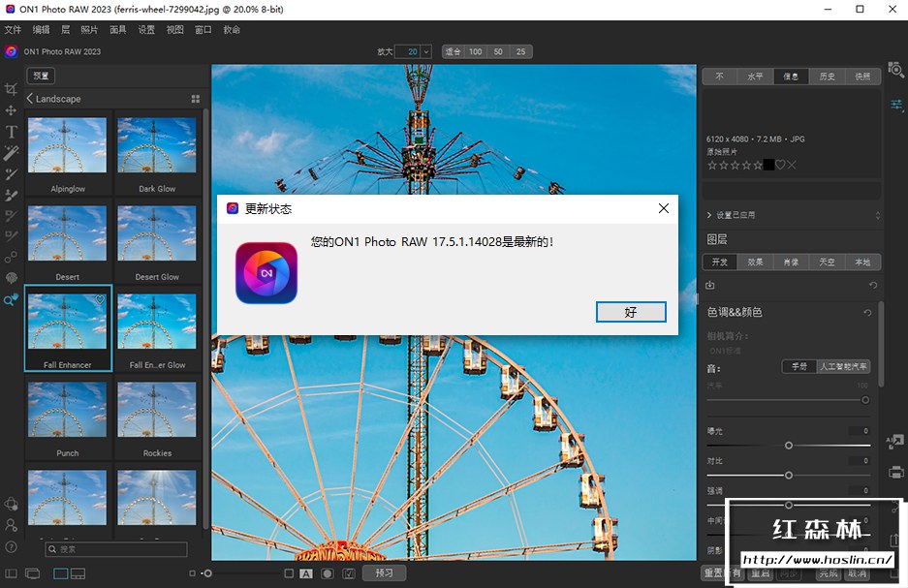Open the Edit sliders module icon

[x=896, y=105]
